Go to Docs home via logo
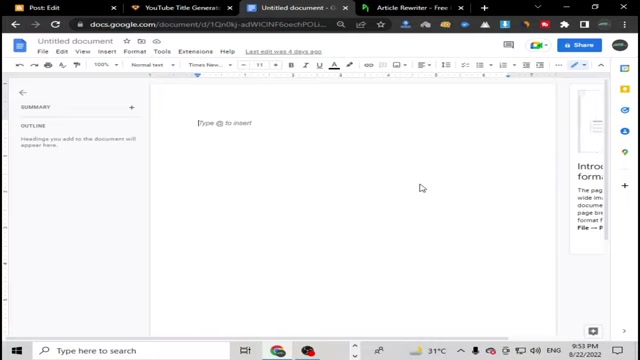The height and width of the screenshot is (360, 640). (x=20, y=45)
